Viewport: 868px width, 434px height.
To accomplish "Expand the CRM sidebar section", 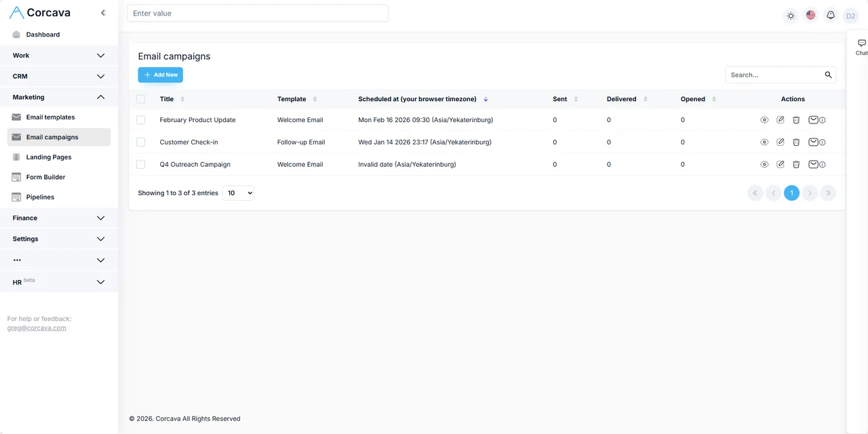I will point(59,77).
